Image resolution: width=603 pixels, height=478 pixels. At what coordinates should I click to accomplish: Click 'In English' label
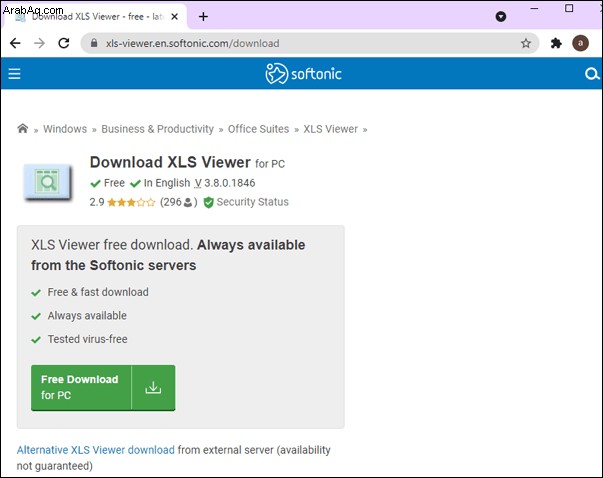pos(167,183)
